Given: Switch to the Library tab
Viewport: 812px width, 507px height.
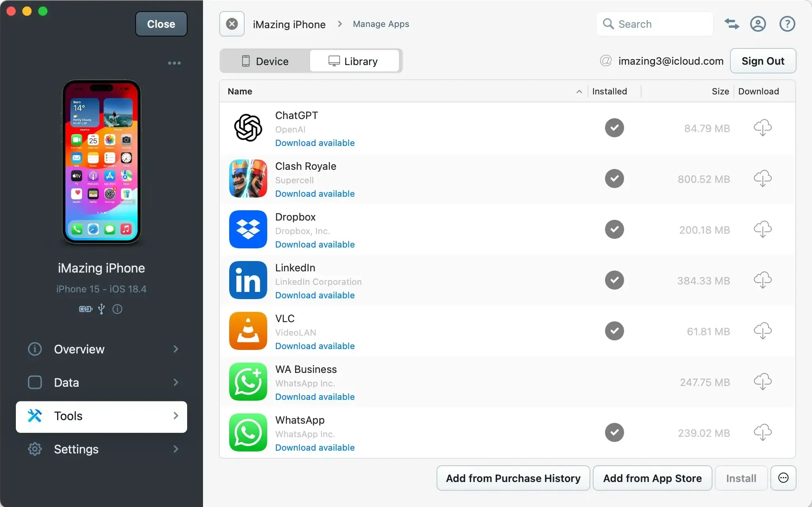Looking at the screenshot, I should pos(355,61).
